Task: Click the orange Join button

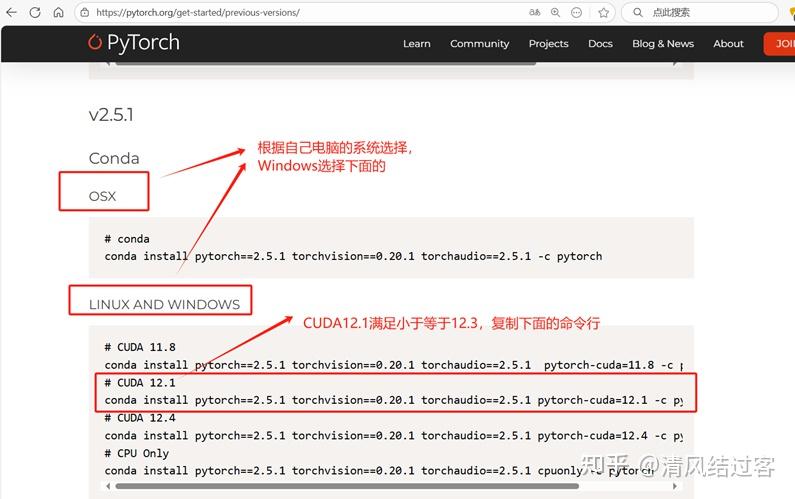Action: tap(780, 44)
